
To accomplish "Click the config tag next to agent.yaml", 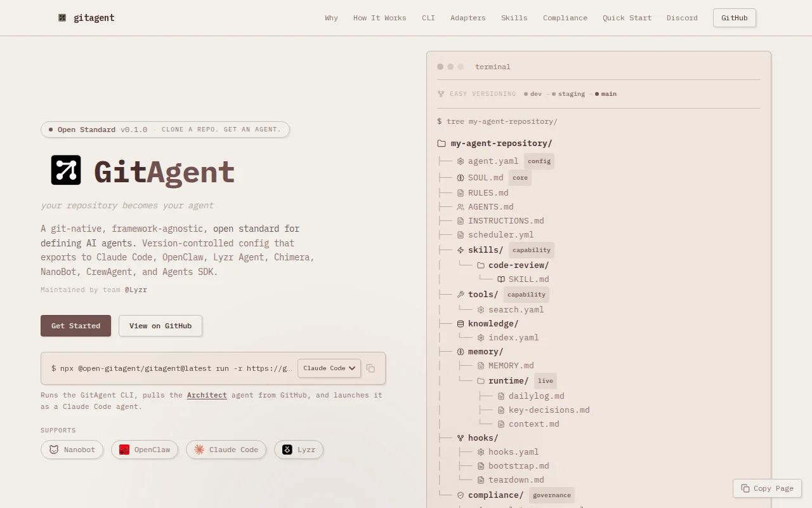I will pyautogui.click(x=539, y=161).
